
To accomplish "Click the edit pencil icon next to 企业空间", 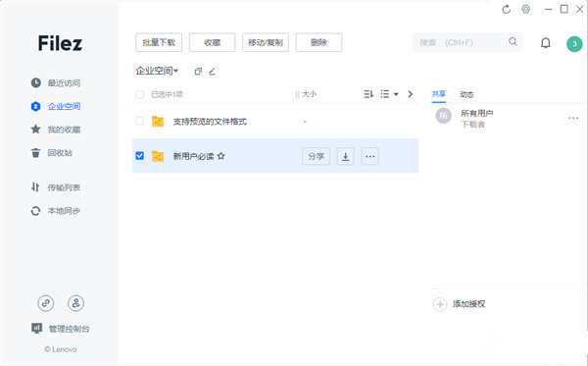I will tap(213, 71).
